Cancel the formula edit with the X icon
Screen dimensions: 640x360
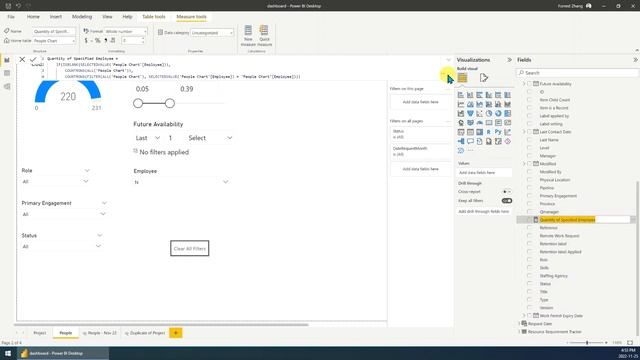point(22,60)
